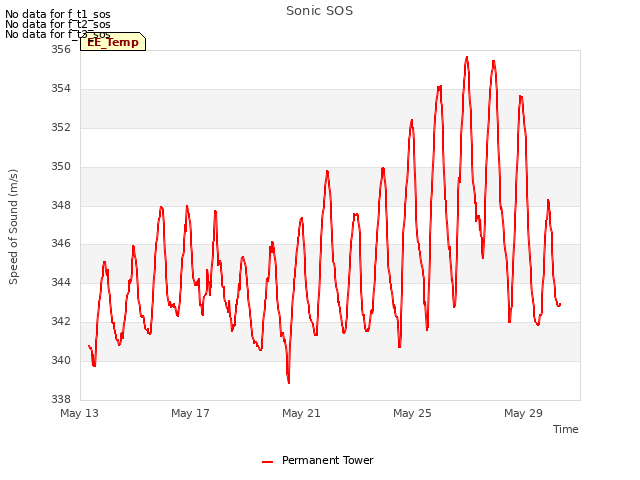Click the 'May 13' x-axis tick label
Screen dimensions: 640x480
[79, 413]
